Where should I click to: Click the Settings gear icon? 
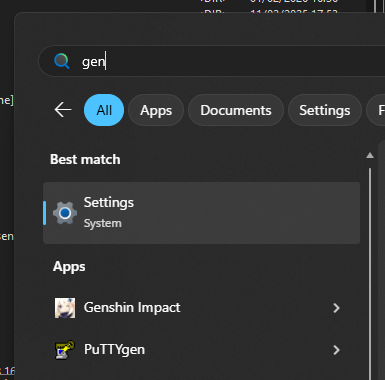[x=65, y=213]
